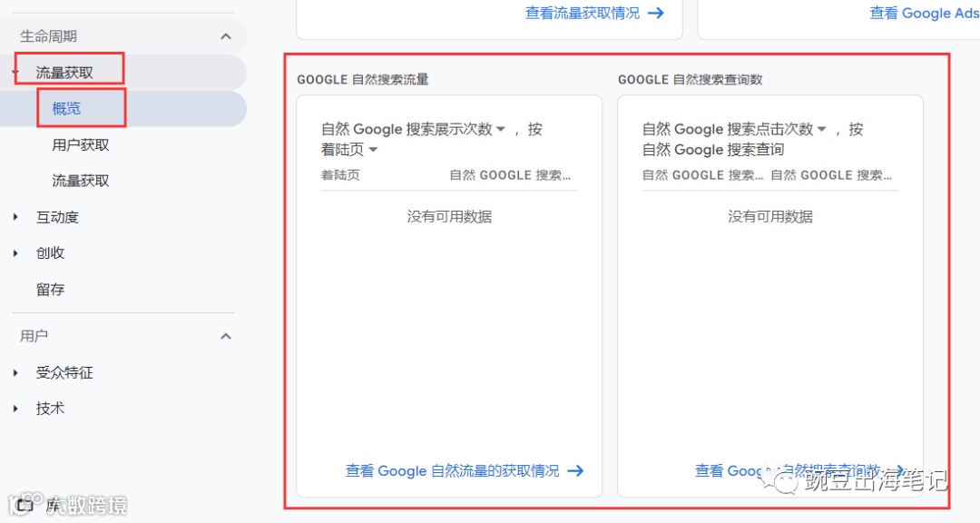Open the 留存 report
Image resolution: width=980 pixels, height=523 pixels.
pos(51,290)
